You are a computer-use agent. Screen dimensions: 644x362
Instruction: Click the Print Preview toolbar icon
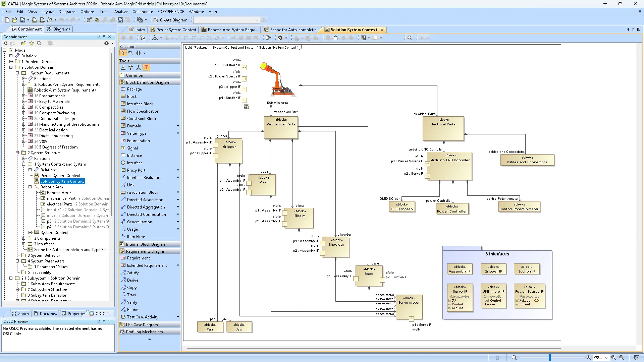pos(42,20)
